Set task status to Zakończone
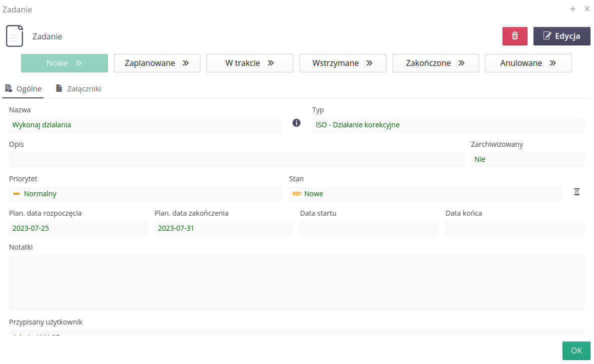The image size is (594, 364). [435, 63]
